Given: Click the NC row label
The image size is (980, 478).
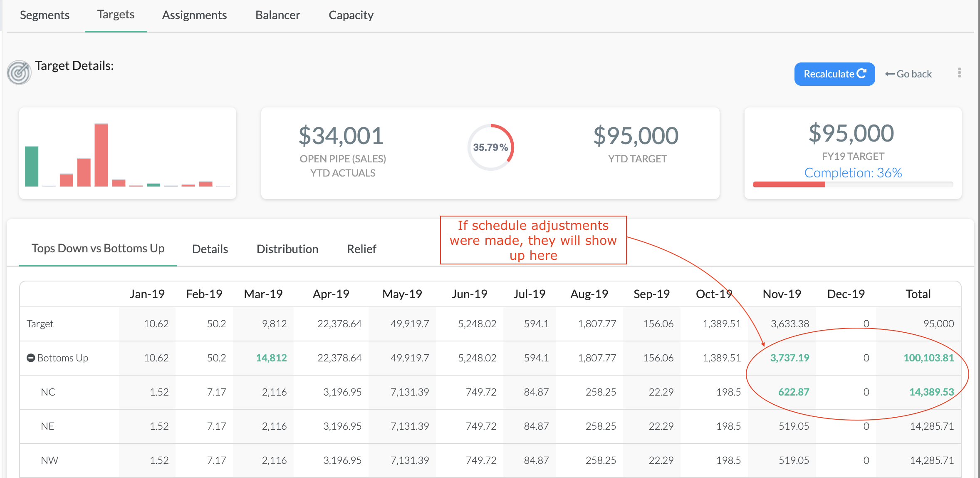Looking at the screenshot, I should coord(48,392).
